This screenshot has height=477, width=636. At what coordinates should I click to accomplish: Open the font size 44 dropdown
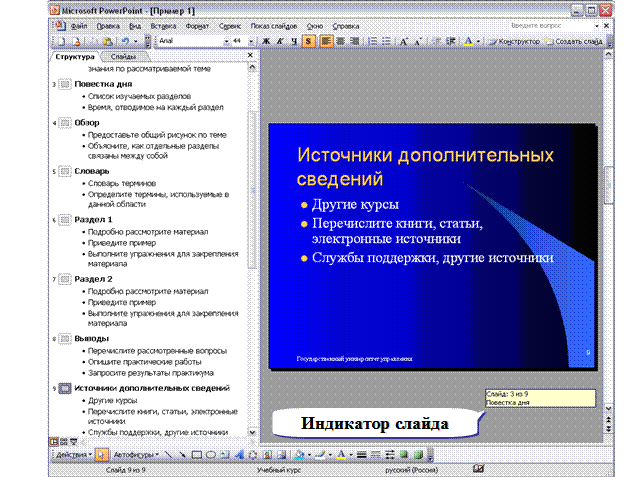pyautogui.click(x=251, y=41)
